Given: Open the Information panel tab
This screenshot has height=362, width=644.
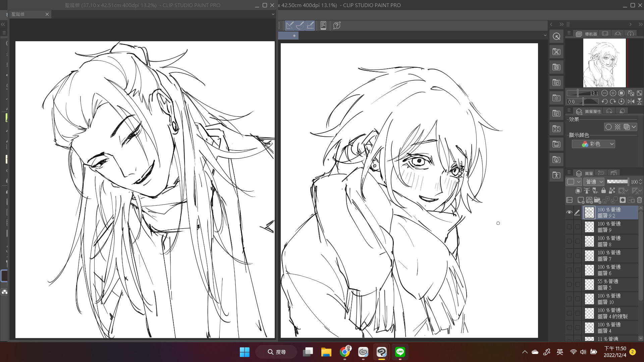Looking at the screenshot, I should (631, 34).
